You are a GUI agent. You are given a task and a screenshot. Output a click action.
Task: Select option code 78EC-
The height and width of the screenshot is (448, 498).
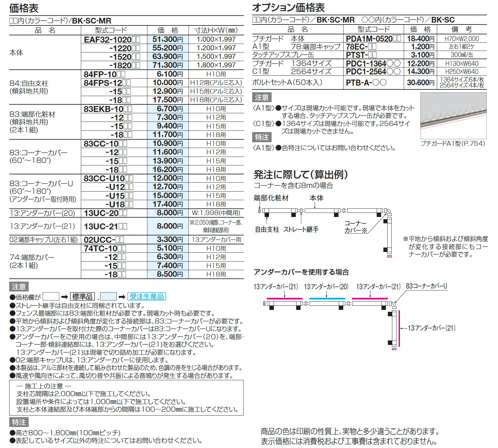pos(361,47)
